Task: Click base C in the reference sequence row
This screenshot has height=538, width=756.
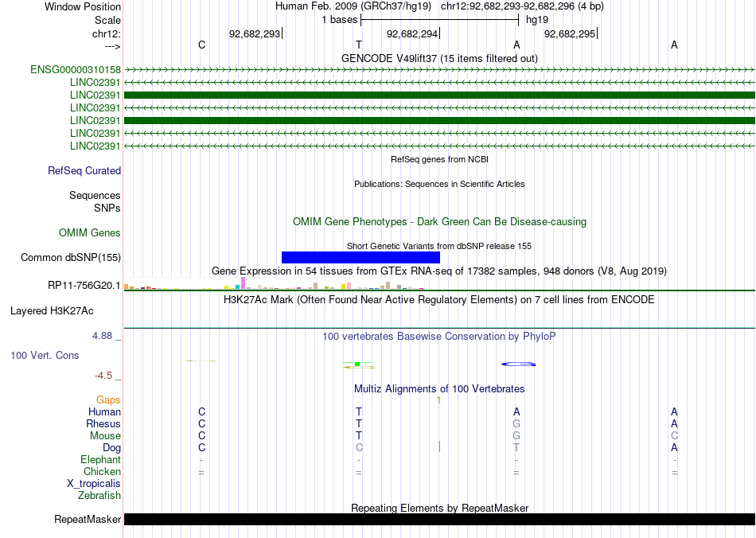Action: pos(201,45)
